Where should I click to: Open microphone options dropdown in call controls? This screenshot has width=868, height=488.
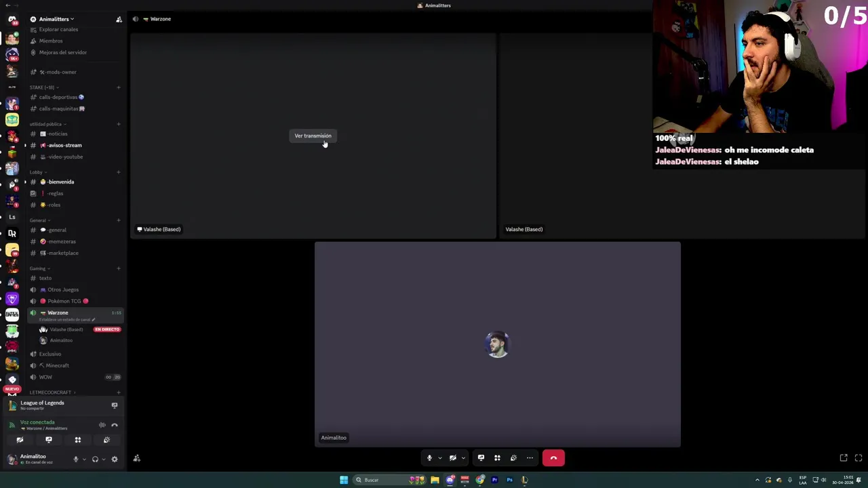[439, 458]
